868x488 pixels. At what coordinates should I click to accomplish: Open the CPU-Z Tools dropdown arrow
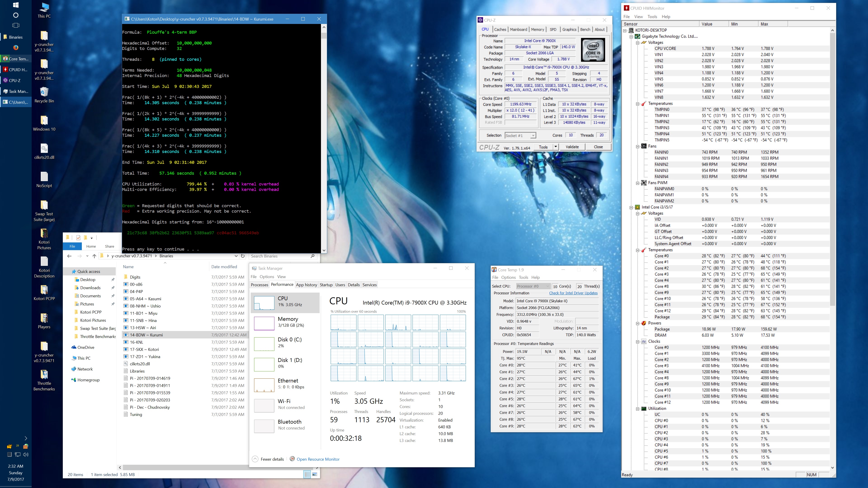tap(555, 147)
